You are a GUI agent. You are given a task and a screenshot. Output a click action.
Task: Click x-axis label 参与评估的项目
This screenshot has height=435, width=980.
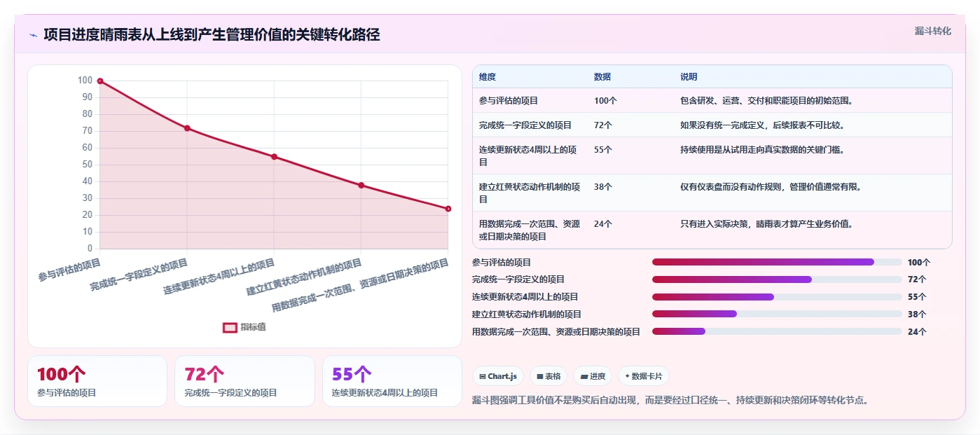pyautogui.click(x=69, y=270)
